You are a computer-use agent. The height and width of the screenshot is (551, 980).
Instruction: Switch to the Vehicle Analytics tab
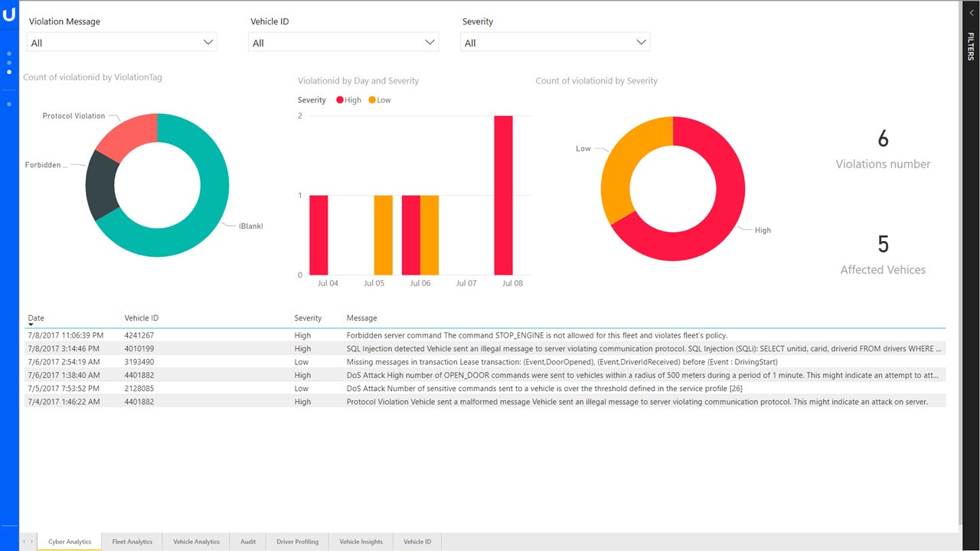click(196, 542)
